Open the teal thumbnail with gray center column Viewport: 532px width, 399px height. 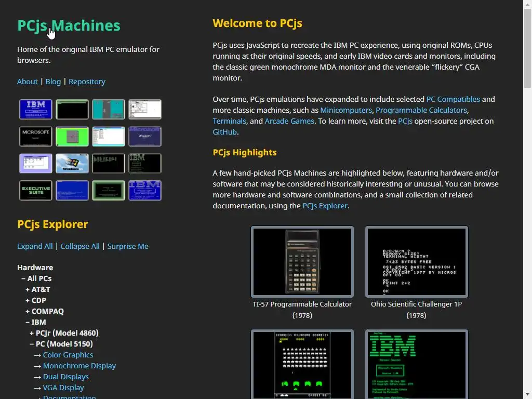click(108, 109)
